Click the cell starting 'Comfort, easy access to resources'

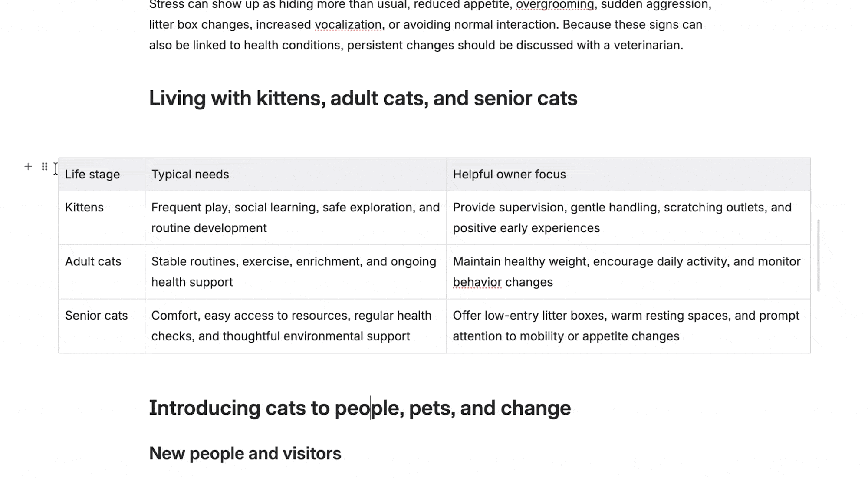click(x=296, y=326)
